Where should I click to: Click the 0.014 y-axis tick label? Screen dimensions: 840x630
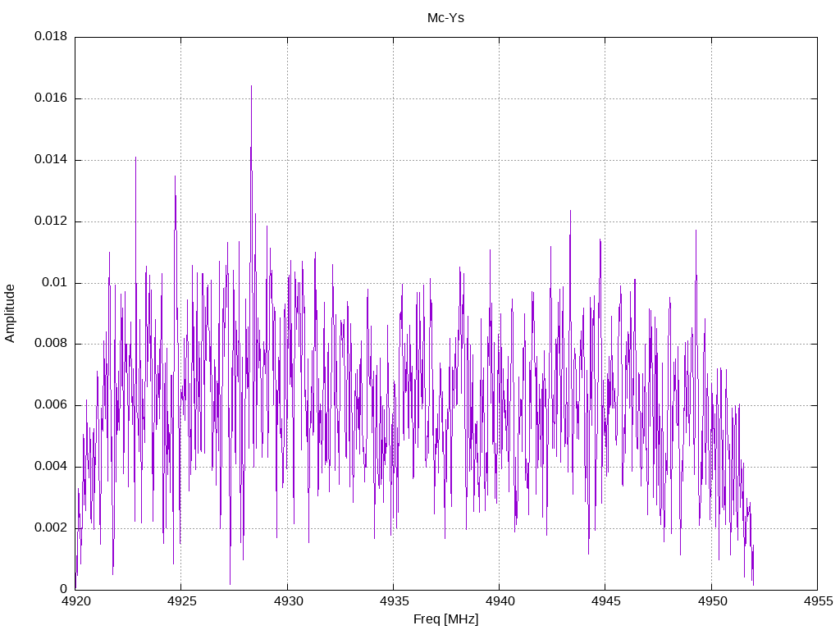tap(51, 159)
